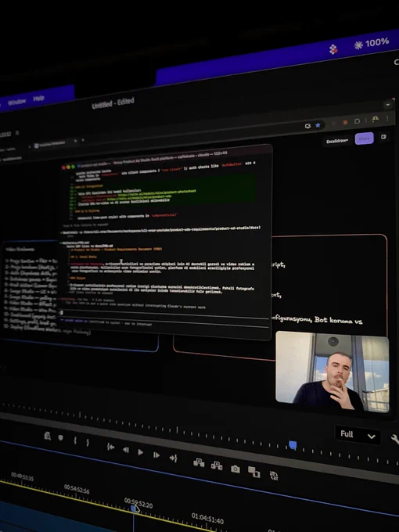
Task: Click the 100% brightness status item
Action: click(371, 44)
